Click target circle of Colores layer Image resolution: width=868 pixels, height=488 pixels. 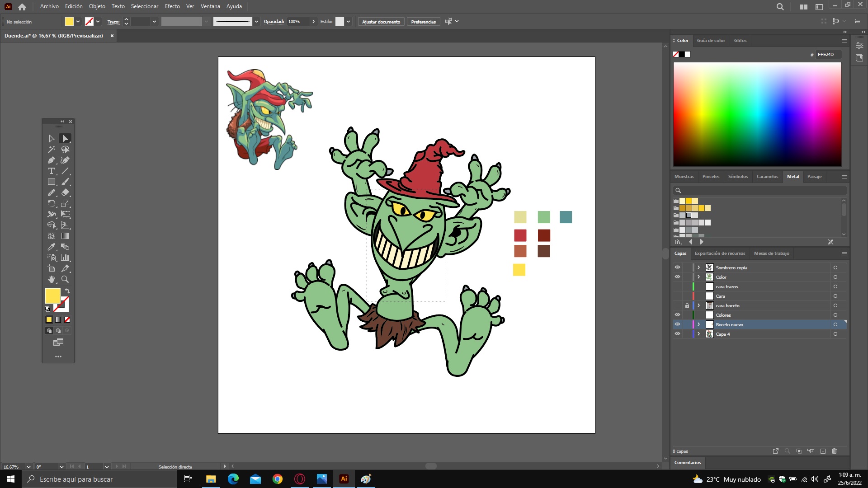[x=835, y=315]
